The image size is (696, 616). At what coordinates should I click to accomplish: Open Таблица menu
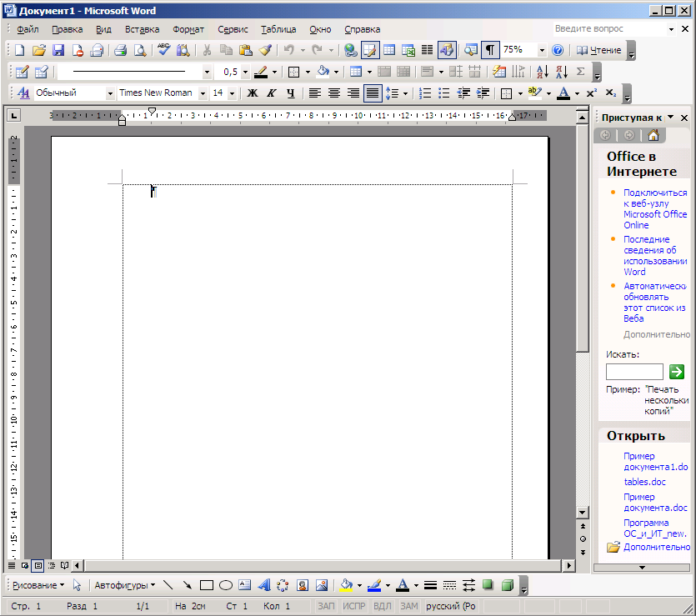tap(278, 29)
